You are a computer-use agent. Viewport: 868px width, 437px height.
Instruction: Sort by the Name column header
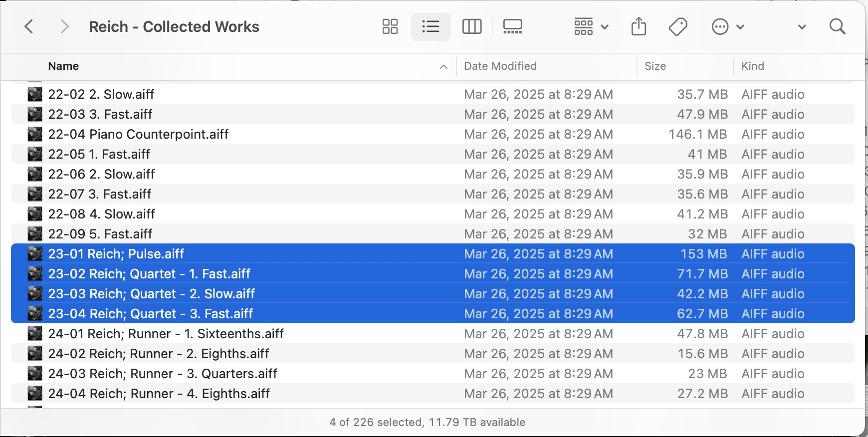pyautogui.click(x=63, y=66)
